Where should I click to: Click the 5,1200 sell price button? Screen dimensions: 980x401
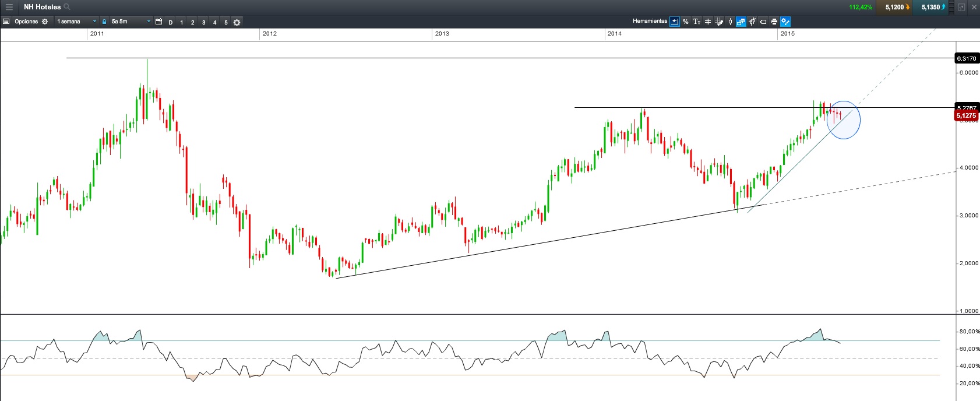894,7
